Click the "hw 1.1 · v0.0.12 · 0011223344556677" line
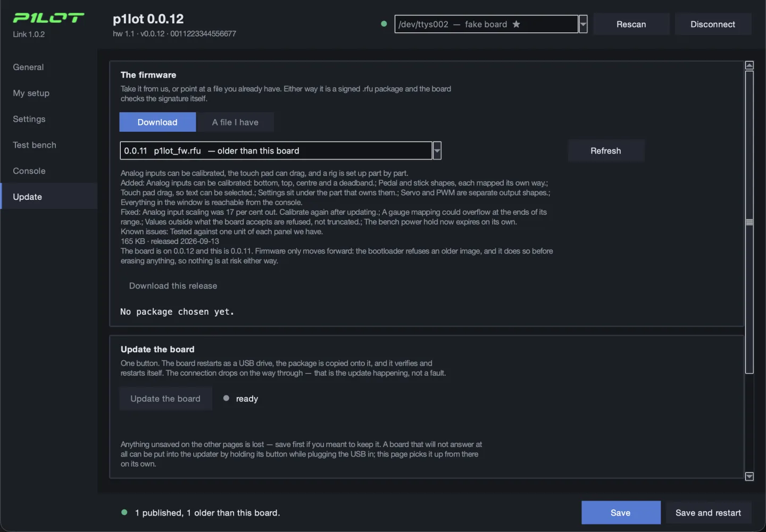The image size is (766, 532). (174, 33)
